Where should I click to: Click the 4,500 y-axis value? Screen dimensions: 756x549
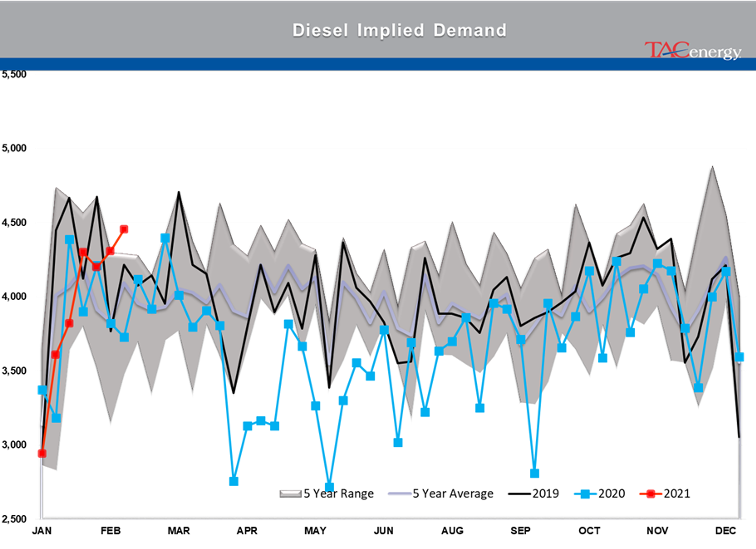tap(14, 223)
